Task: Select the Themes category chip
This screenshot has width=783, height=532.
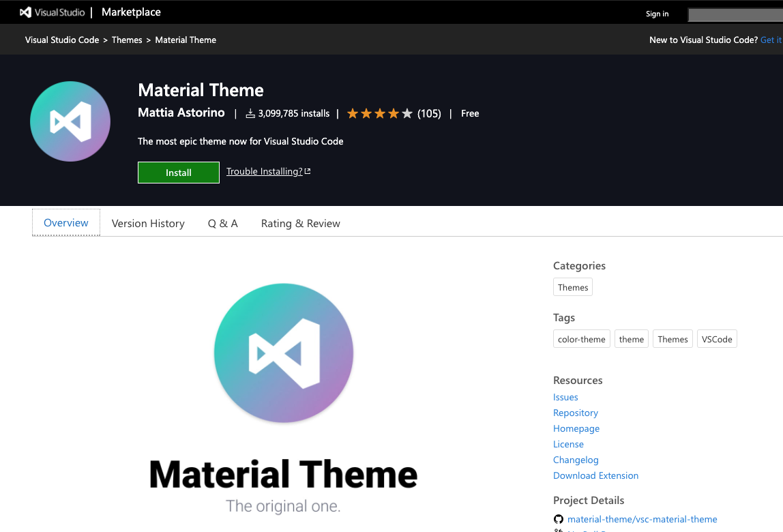Action: tap(572, 287)
